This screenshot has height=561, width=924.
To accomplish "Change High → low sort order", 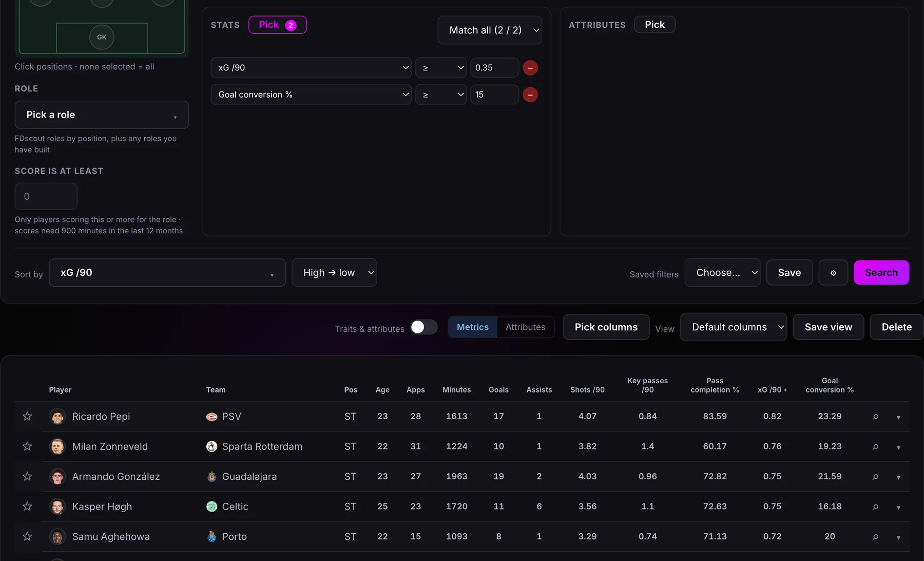I will click(334, 272).
